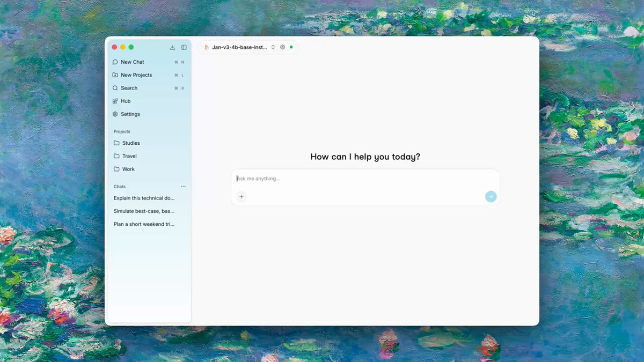Open model settings gear beside model name
The width and height of the screenshot is (644, 362).
point(283,47)
